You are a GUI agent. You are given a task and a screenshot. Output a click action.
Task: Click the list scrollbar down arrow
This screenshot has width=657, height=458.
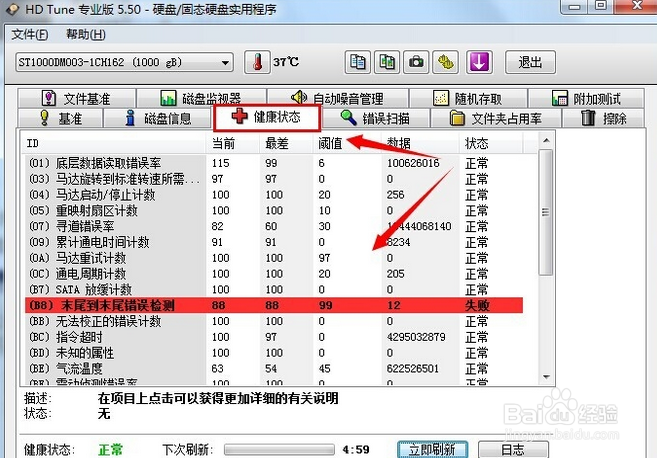(546, 377)
